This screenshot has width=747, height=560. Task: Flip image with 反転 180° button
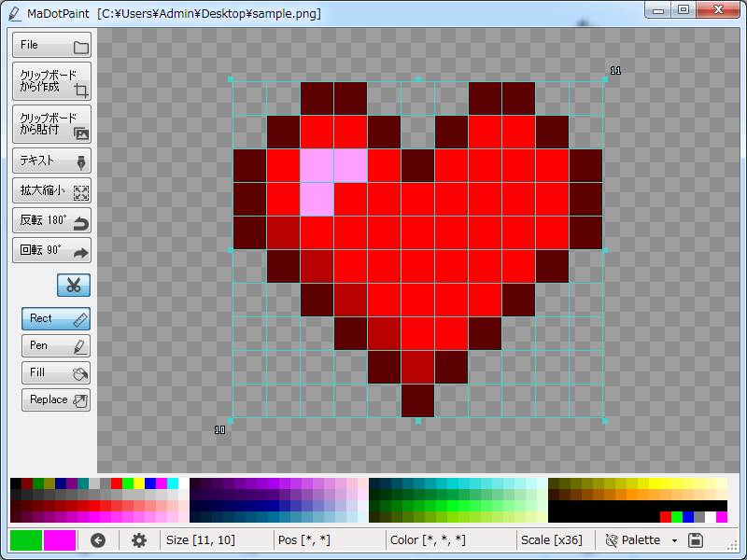(x=51, y=220)
